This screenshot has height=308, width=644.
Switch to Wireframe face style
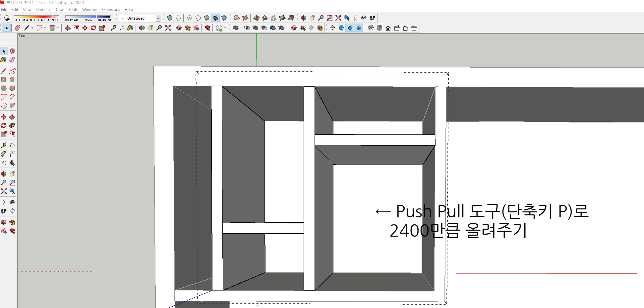tap(190, 18)
